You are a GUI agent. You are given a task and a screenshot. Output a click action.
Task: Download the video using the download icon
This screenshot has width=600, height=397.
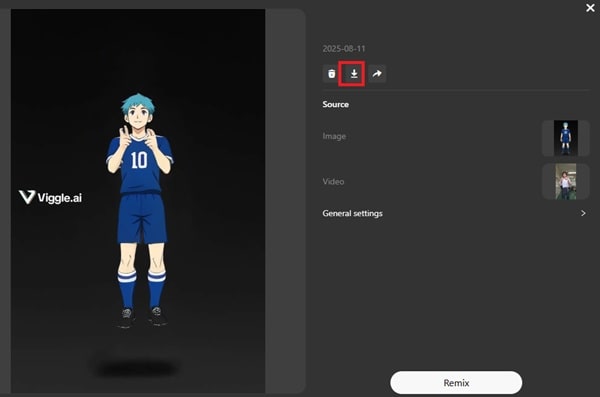click(x=354, y=74)
